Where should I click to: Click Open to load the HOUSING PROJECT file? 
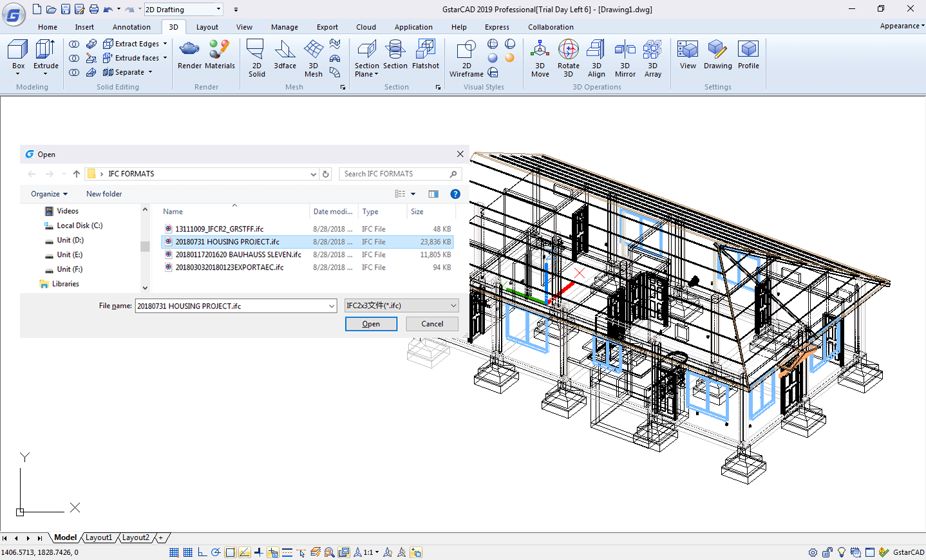click(x=371, y=324)
